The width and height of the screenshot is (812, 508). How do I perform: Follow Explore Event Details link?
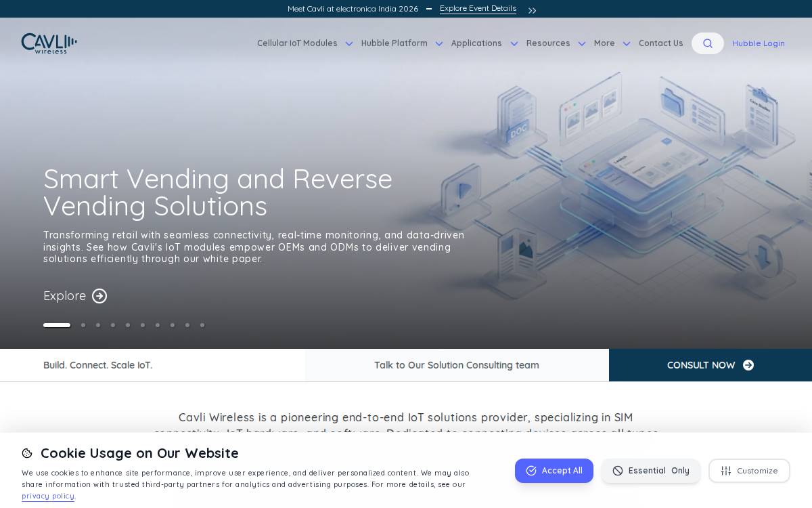[478, 9]
